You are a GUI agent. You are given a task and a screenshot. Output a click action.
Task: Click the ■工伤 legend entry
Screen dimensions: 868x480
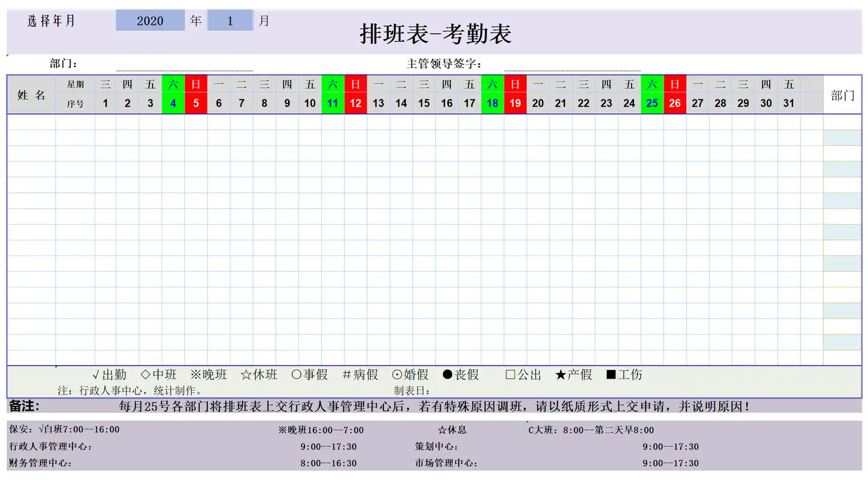(624, 375)
